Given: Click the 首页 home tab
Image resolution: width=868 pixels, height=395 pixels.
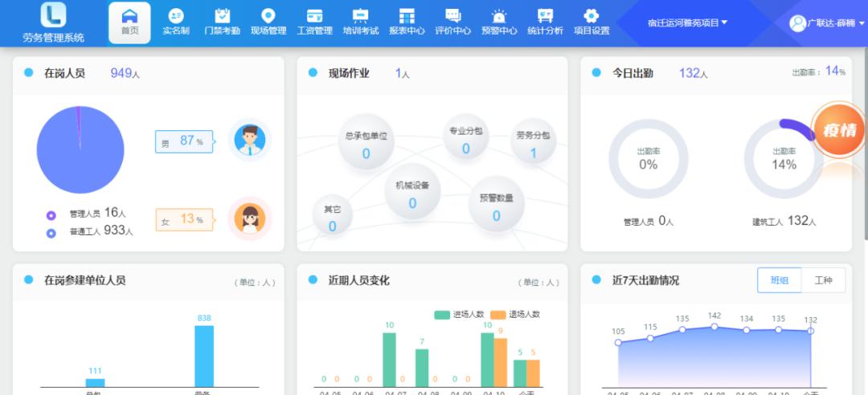Looking at the screenshot, I should [129, 22].
